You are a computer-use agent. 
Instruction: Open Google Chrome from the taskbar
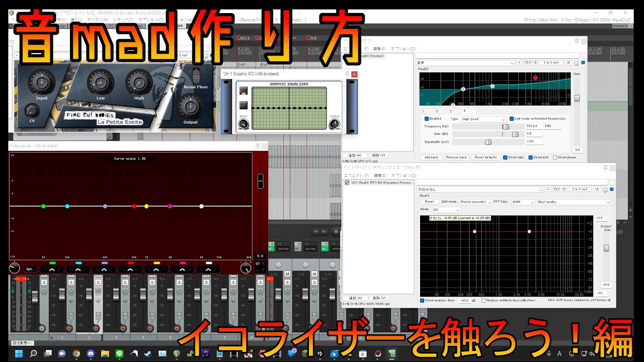pos(76,353)
